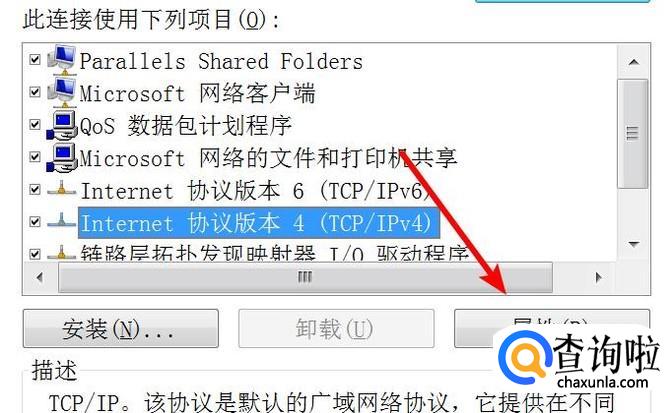Click the 安装(N)... button
Viewport: 672px width, 413px height.
pyautogui.click(x=121, y=329)
